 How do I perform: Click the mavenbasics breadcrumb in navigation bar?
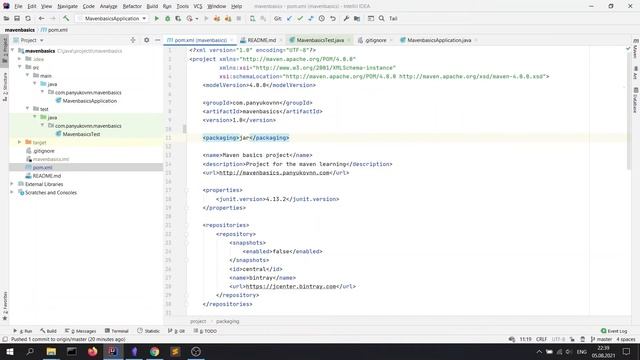pyautogui.click(x=20, y=30)
